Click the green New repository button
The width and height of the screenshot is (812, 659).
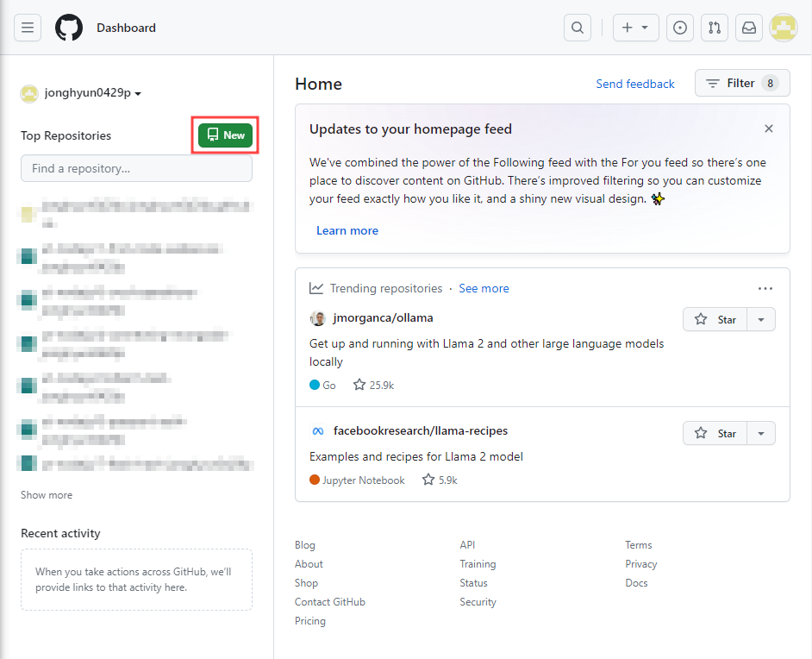pos(225,135)
